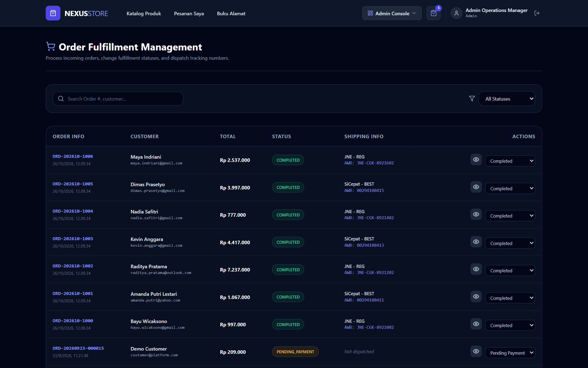Viewport: 588px width, 368px height.
Task: View details of Nadia Safitri's order
Action: coord(476,214)
